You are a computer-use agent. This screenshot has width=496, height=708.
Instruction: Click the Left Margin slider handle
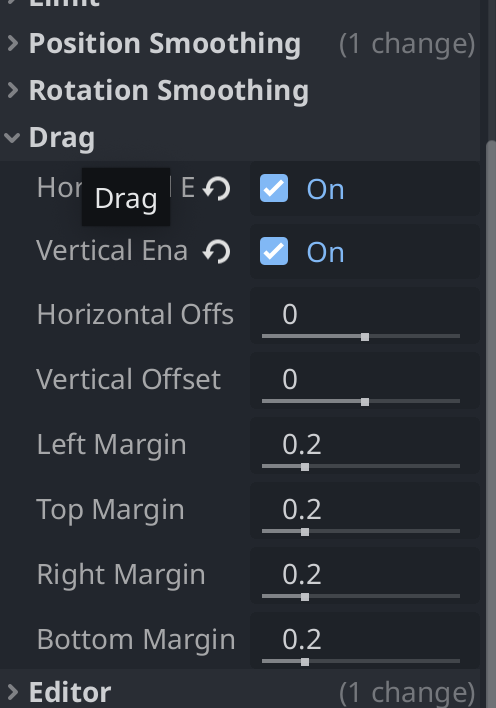[305, 467]
